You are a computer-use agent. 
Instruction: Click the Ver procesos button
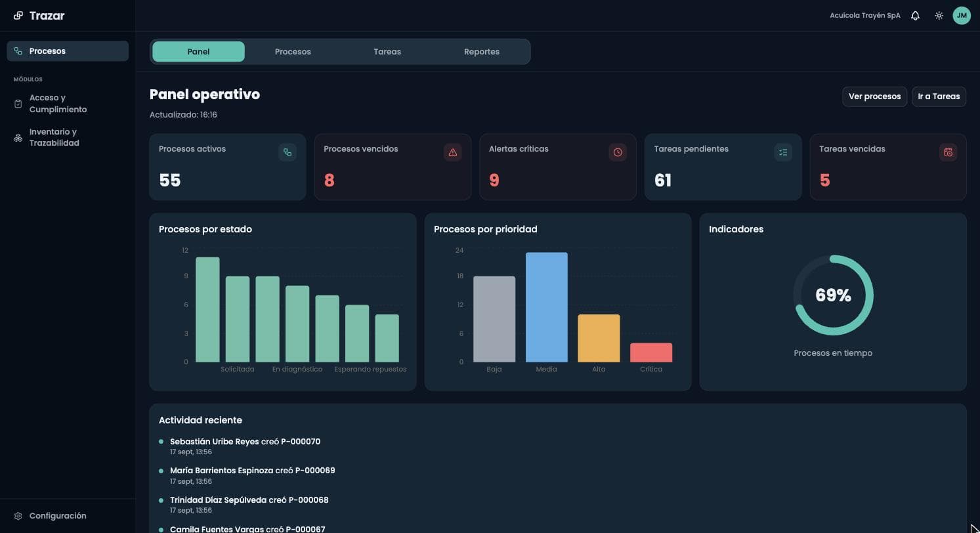(874, 96)
